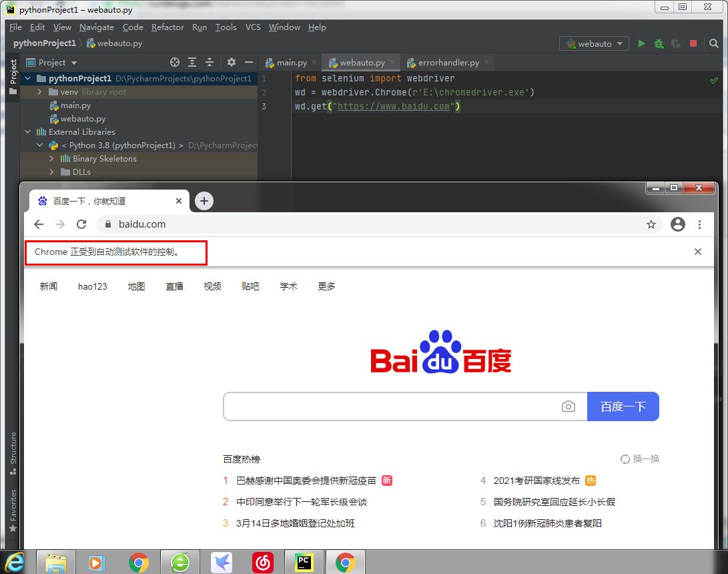Open Chrome three-dot menu
This screenshot has width=728, height=574.
pyautogui.click(x=700, y=224)
